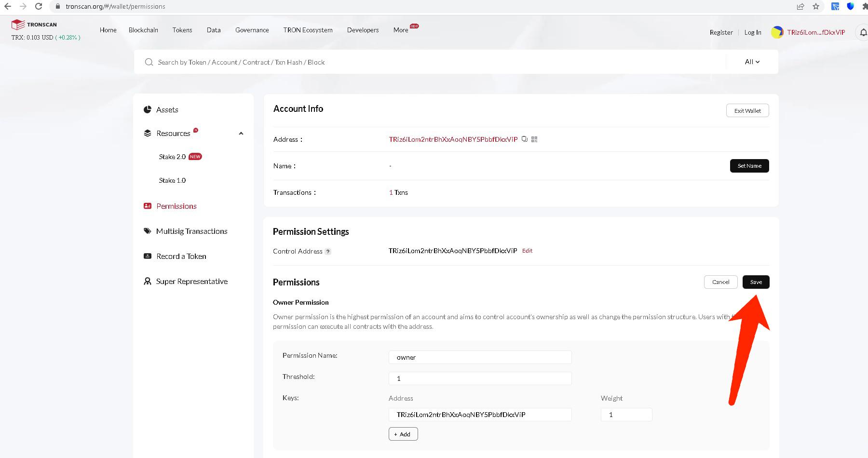This screenshot has height=458, width=868.
Task: Go to Assets in the sidebar
Action: point(167,110)
